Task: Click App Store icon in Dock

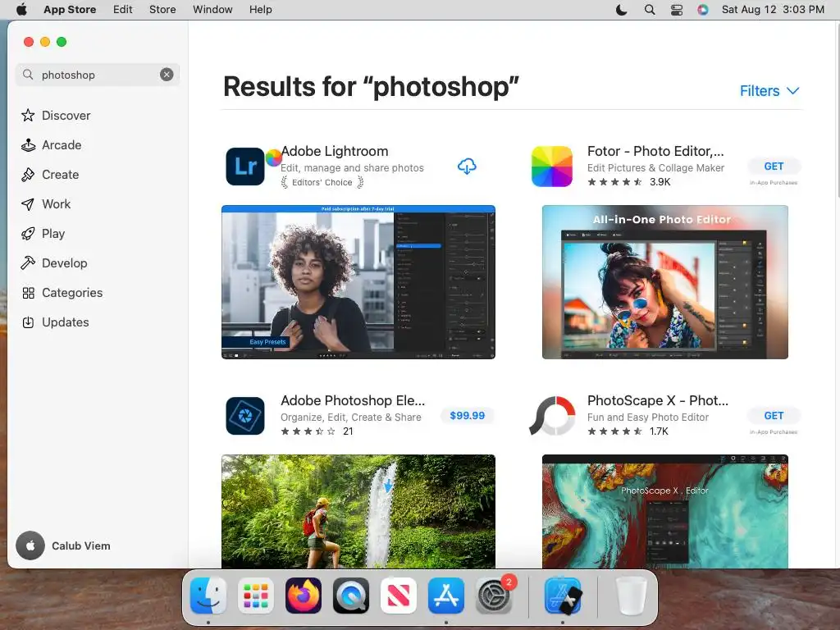Action: [x=446, y=596]
